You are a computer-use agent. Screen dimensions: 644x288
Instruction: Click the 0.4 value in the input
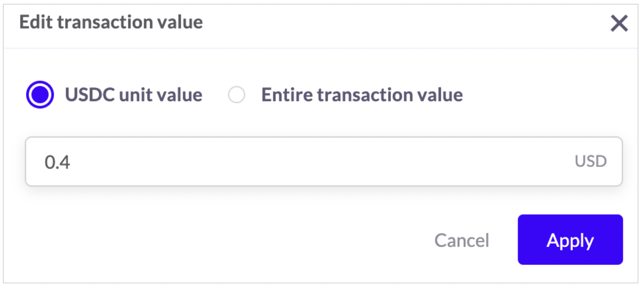(57, 162)
